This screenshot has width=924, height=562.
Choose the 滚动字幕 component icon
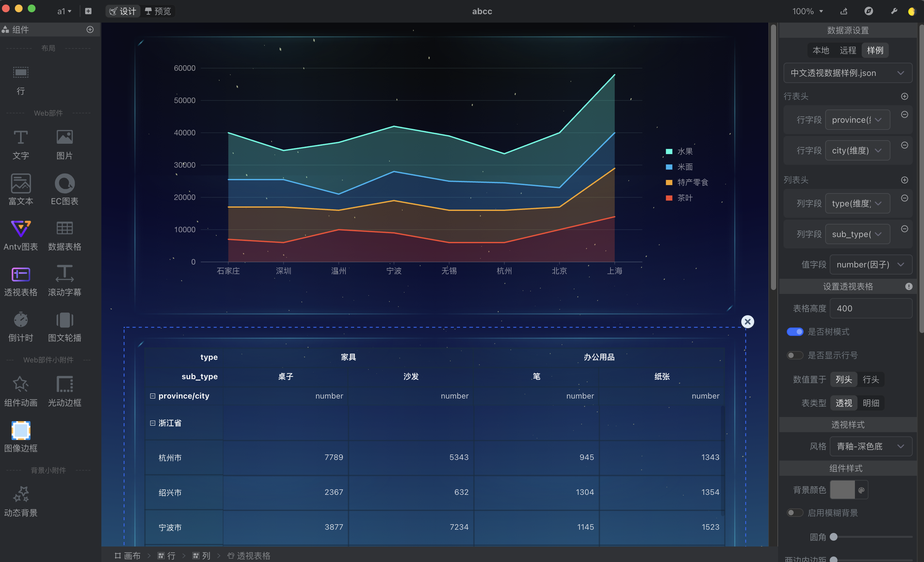(65, 274)
